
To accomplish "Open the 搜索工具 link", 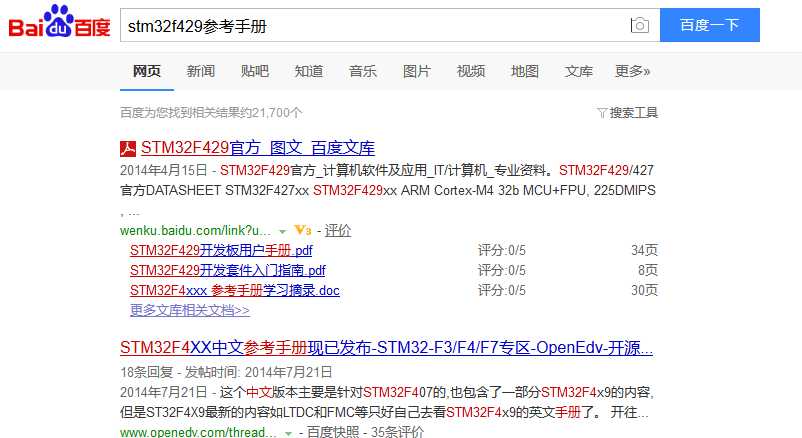I will (633, 113).
